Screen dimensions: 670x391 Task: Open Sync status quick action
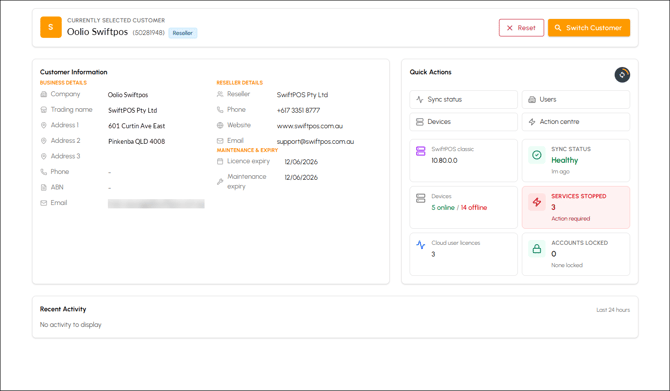point(463,99)
